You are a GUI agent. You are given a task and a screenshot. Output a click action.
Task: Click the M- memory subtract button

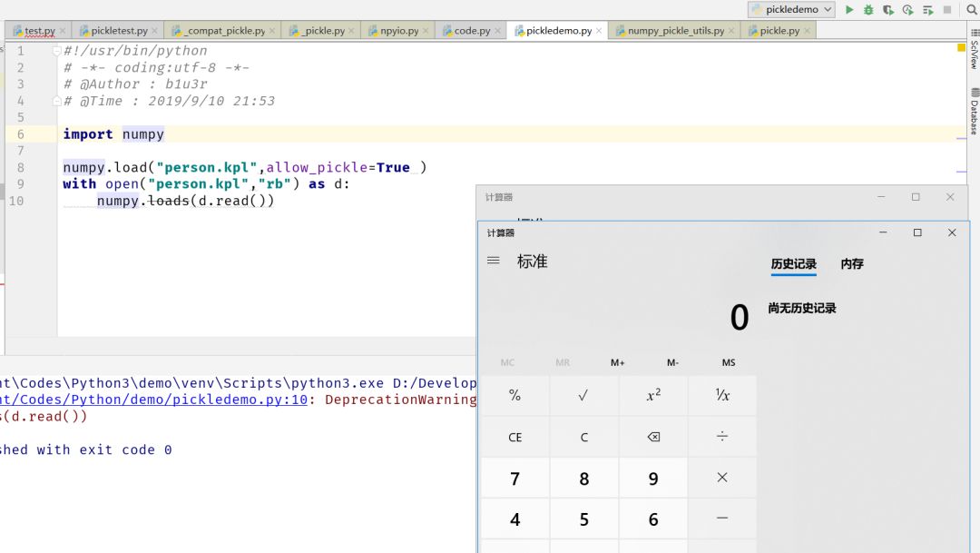pos(672,362)
